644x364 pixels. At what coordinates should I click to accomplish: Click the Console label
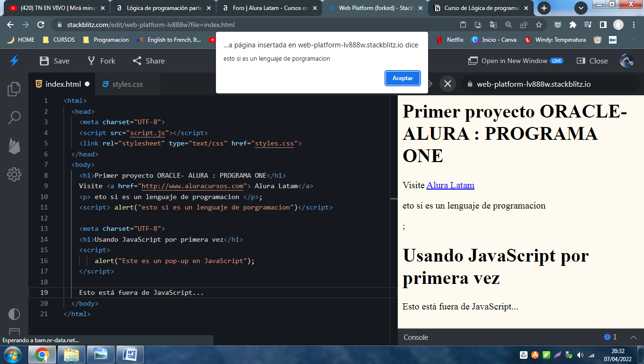(x=416, y=337)
